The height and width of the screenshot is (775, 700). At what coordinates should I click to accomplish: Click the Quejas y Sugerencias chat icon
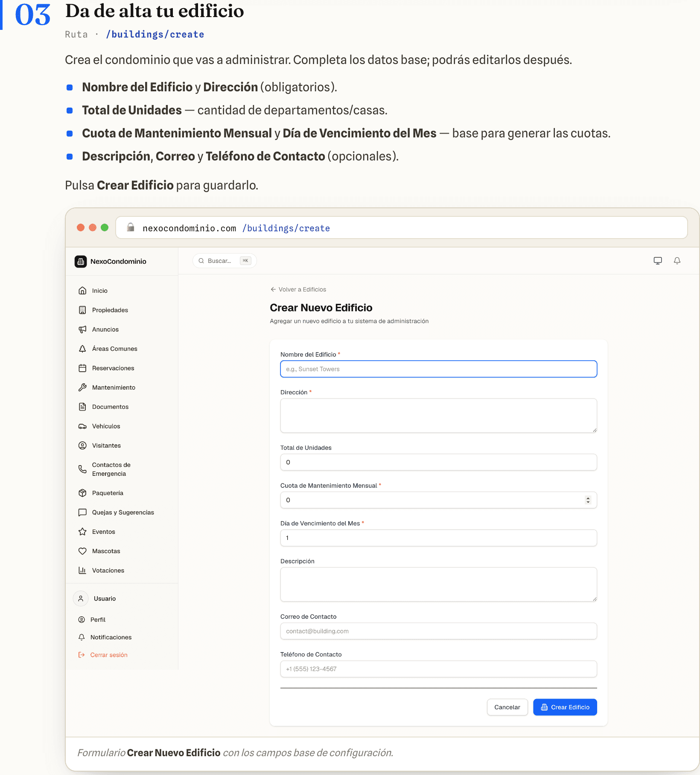[x=82, y=512]
